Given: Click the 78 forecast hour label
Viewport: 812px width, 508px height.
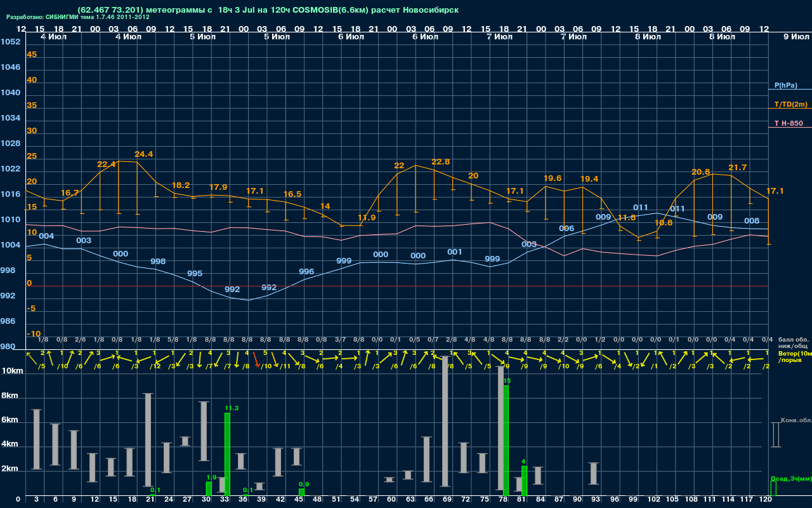Looking at the screenshot, I should (x=503, y=500).
